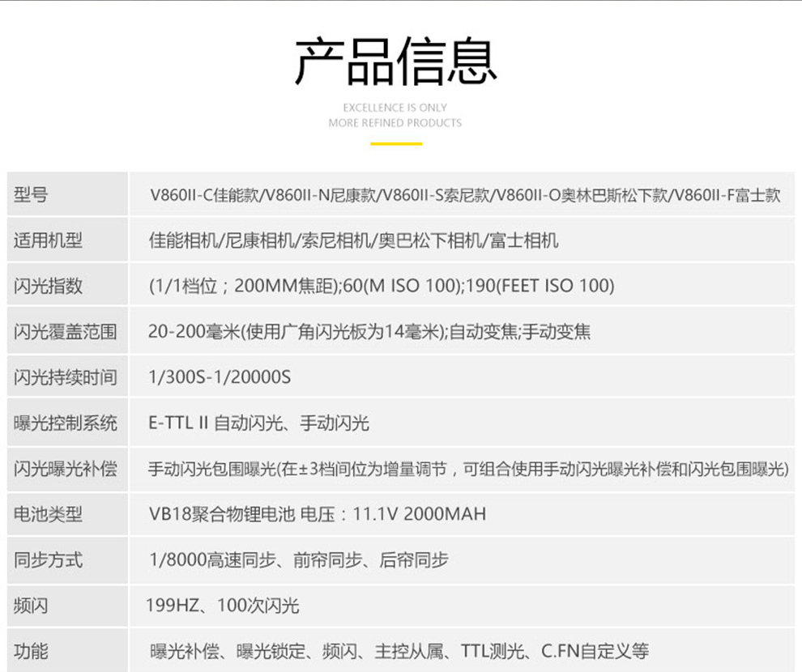Select the 同步方式 row label
The width and height of the screenshot is (802, 672).
(x=48, y=559)
